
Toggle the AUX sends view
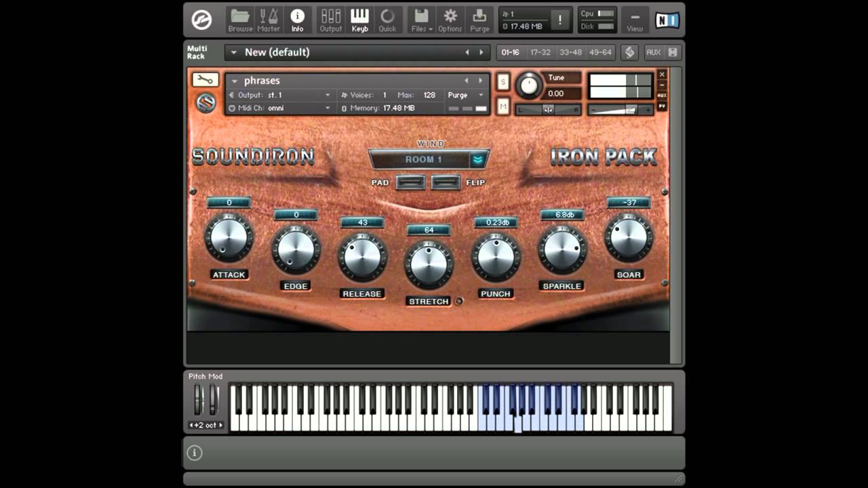653,52
